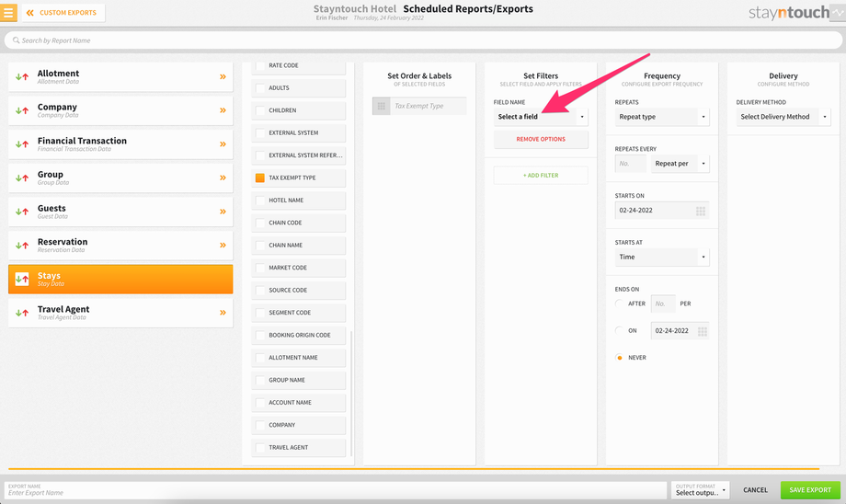
Task: Click the Save Export button
Action: point(810,490)
